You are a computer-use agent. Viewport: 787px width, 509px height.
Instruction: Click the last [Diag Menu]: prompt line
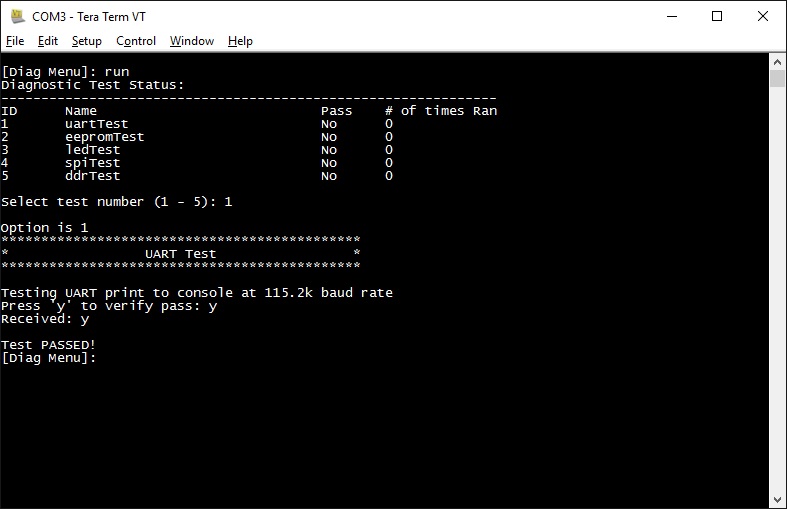[x=49, y=358]
